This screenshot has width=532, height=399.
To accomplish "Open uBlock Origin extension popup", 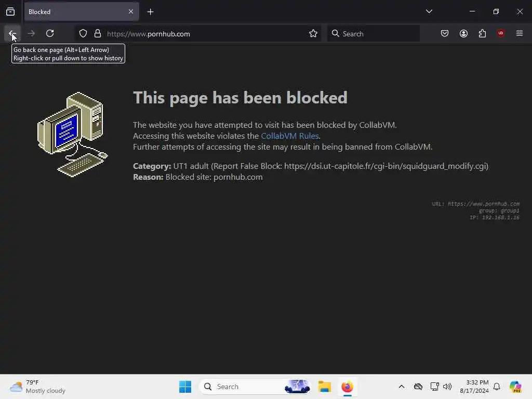I will point(501,33).
